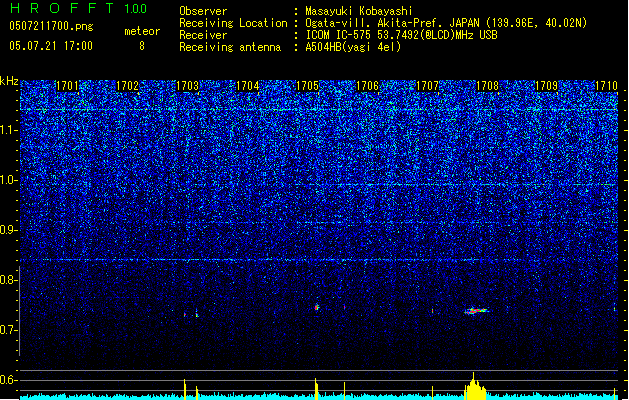The height and width of the screenshot is (400, 629).
Task: Click the 1.0 kHz frequency axis label
Action: [x=9, y=180]
